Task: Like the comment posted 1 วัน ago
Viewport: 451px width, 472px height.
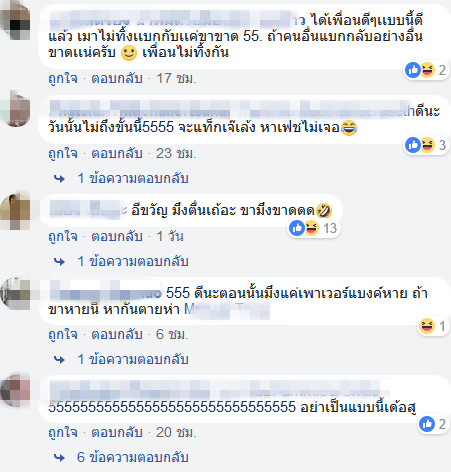Action: [63, 237]
